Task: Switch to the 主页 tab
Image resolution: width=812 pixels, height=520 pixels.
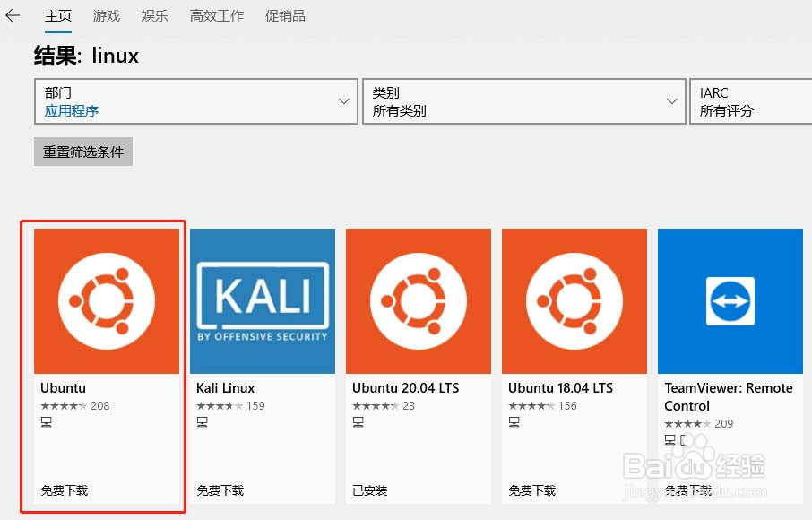Action: (58, 16)
